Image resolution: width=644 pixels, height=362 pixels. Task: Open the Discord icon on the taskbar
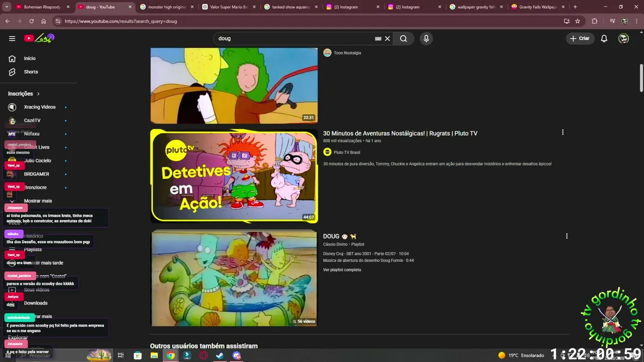[236, 355]
